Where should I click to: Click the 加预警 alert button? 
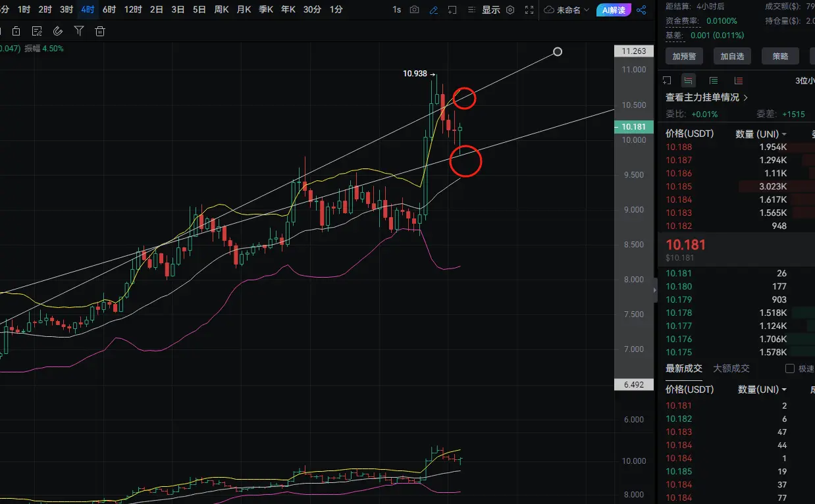pos(684,56)
